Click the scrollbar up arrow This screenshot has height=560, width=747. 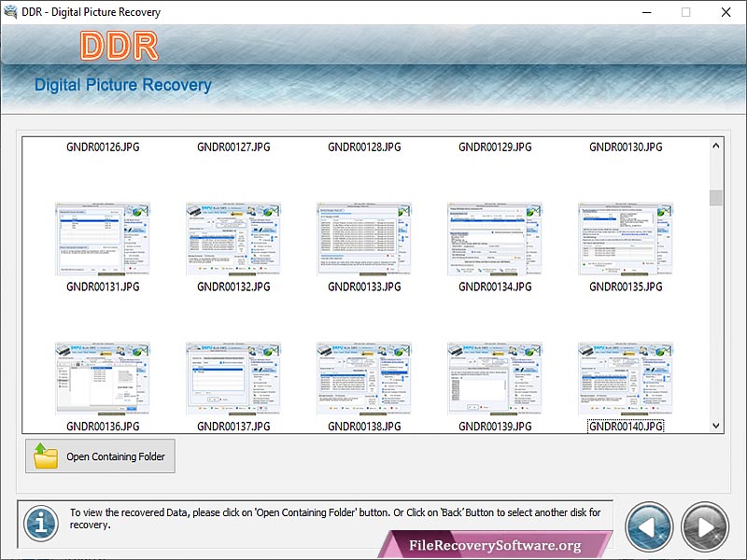point(715,146)
